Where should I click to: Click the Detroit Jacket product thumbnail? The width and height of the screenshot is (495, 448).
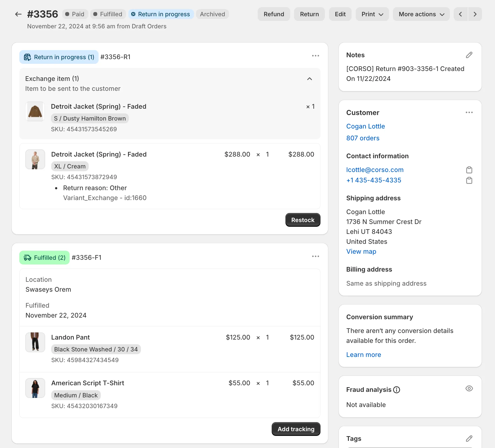click(35, 111)
